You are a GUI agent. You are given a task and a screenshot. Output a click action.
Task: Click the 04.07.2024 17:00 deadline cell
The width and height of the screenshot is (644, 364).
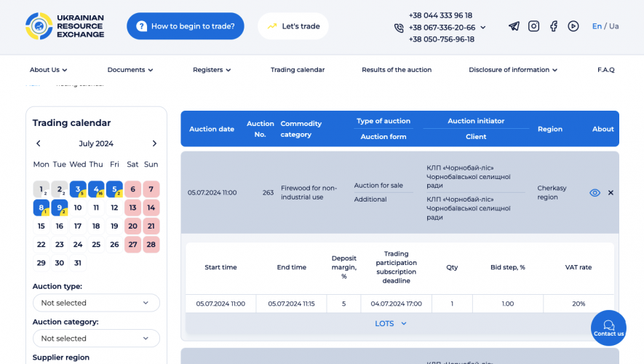pyautogui.click(x=396, y=304)
